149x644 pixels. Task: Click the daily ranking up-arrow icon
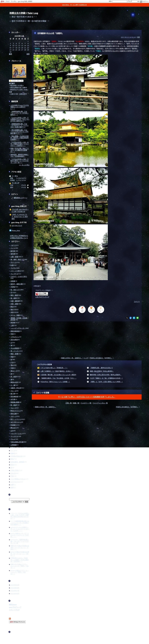28,185
